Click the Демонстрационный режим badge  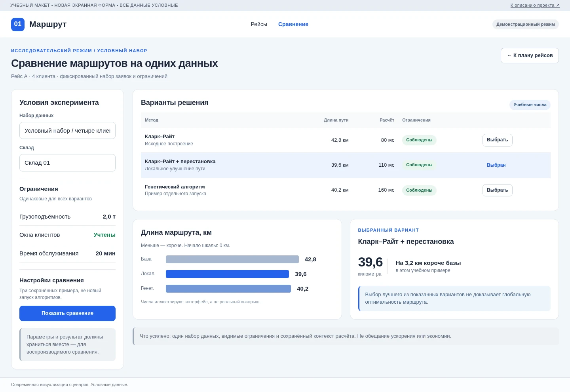point(526,24)
